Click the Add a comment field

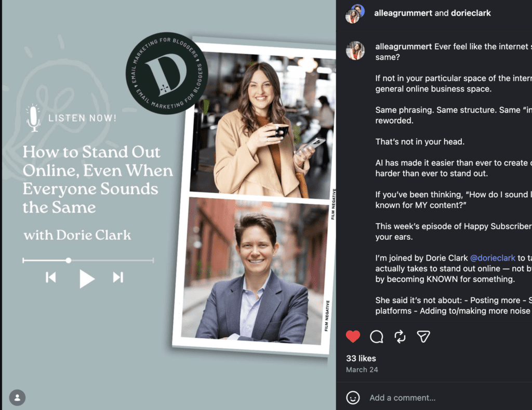click(x=403, y=398)
